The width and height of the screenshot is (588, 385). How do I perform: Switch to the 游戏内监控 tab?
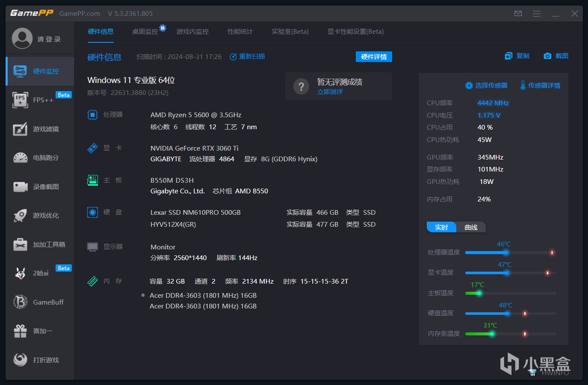coord(192,32)
